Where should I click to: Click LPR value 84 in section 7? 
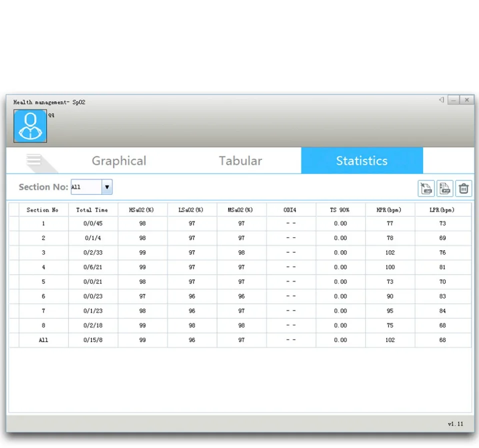tap(442, 311)
